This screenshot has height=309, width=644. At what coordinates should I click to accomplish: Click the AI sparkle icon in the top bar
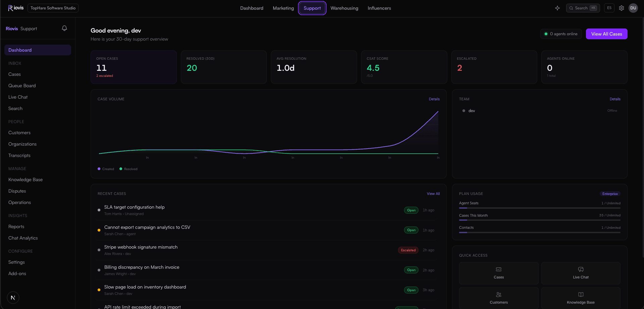click(x=557, y=8)
